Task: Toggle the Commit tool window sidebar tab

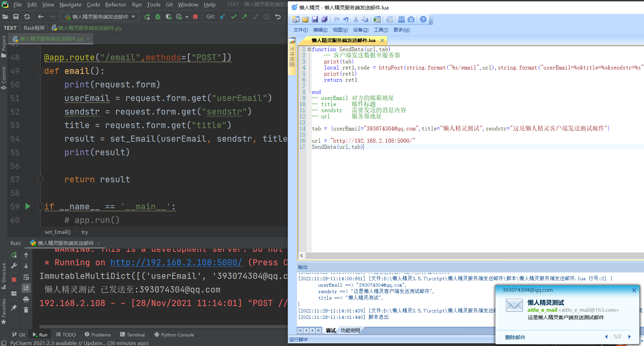Action: (x=4, y=78)
